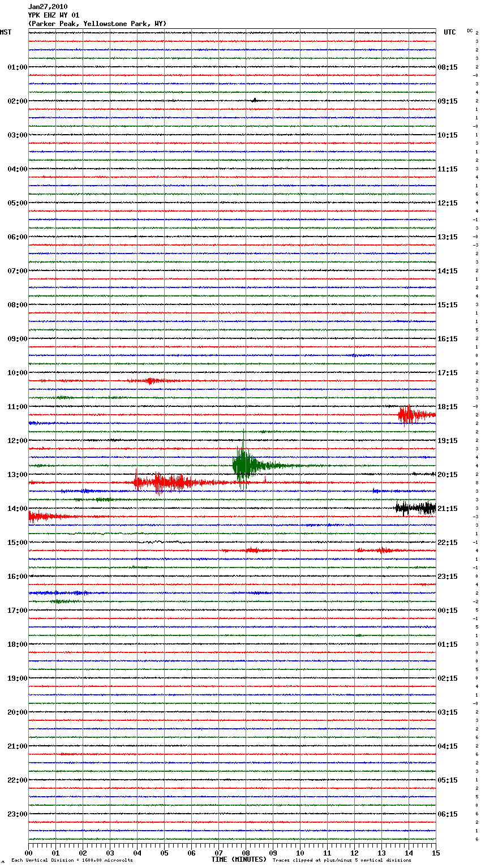
Task: Click UTC time label "19:15"
Action: click(x=448, y=441)
